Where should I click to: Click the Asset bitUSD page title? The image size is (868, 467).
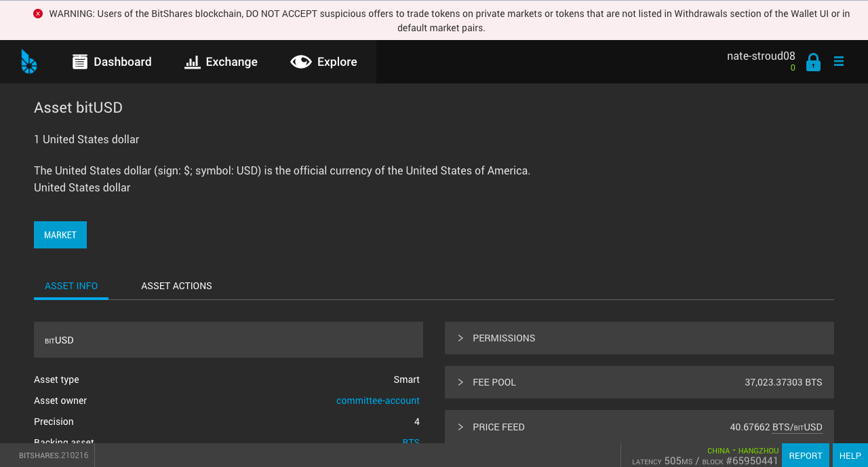pos(78,107)
